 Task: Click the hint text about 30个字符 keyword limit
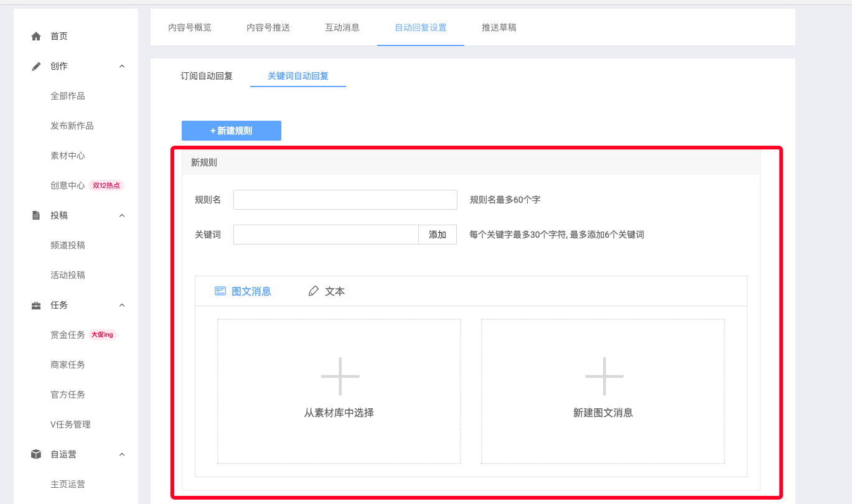coord(556,235)
